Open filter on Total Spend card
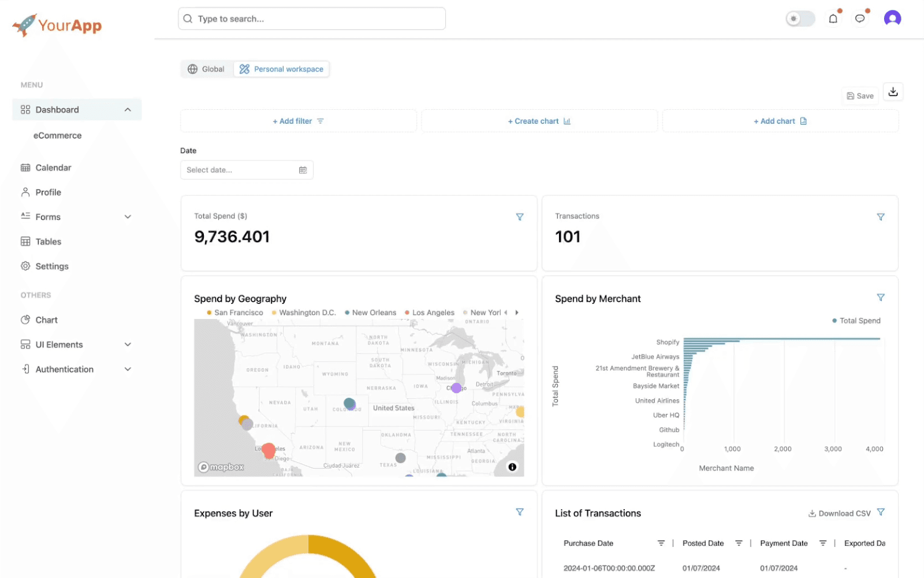This screenshot has height=578, width=924. [x=520, y=217]
